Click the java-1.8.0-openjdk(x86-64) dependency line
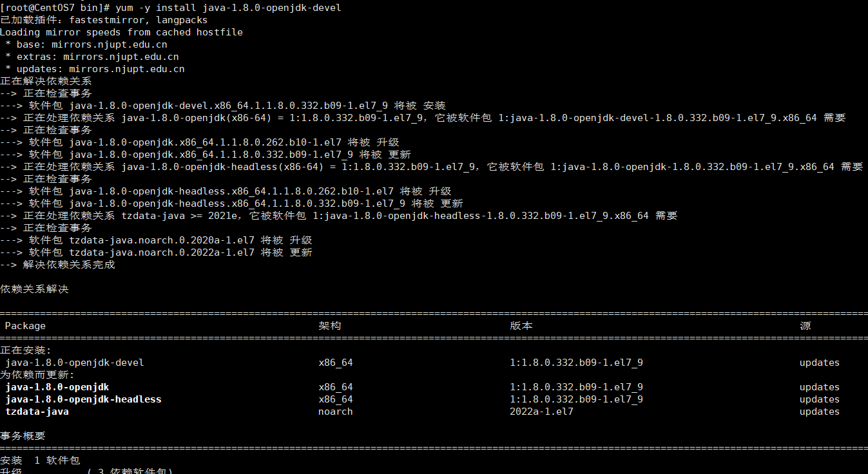The image size is (868, 474). point(423,118)
